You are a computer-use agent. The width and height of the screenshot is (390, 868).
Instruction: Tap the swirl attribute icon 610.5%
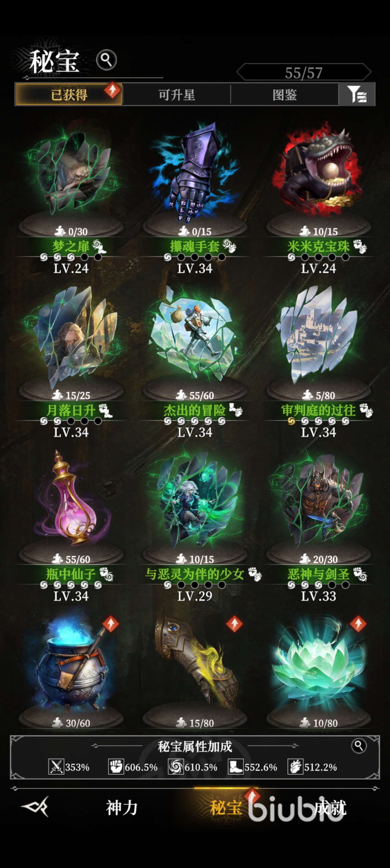coord(176,767)
